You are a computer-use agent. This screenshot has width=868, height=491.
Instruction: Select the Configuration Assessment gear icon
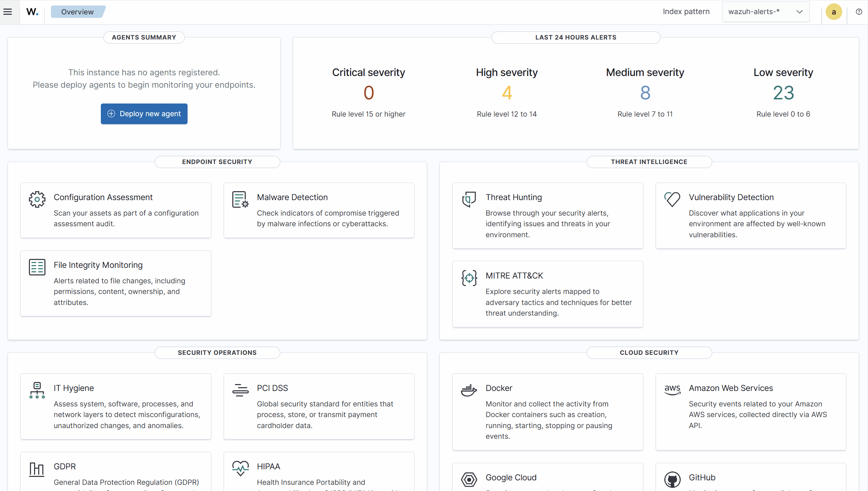pos(37,199)
